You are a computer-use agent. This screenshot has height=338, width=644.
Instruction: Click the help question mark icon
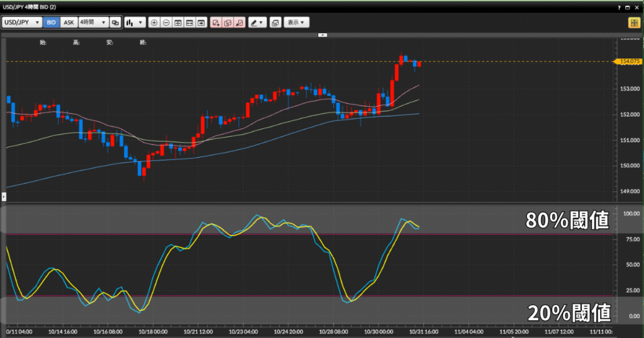click(x=619, y=6)
